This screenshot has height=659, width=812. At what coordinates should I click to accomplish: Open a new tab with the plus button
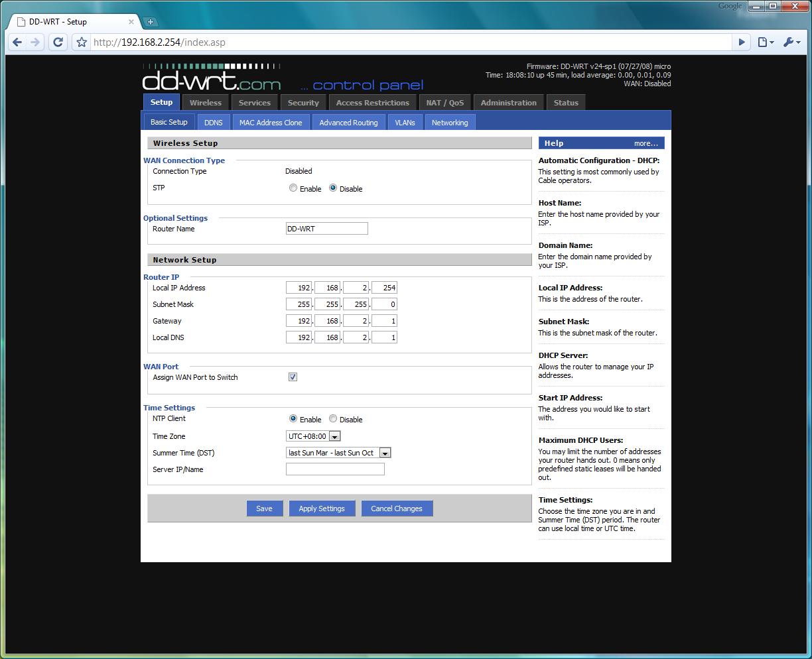tap(150, 22)
